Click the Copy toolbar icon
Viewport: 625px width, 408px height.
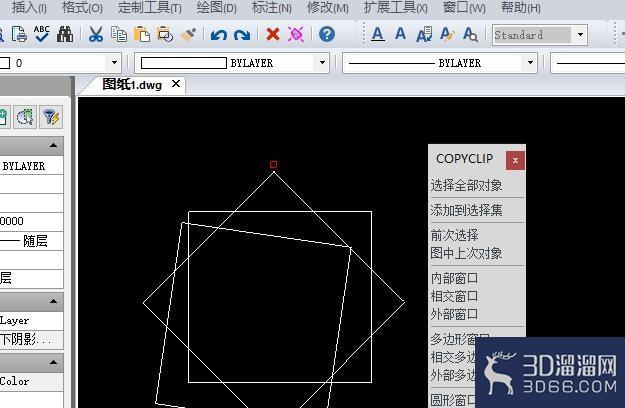point(119,34)
